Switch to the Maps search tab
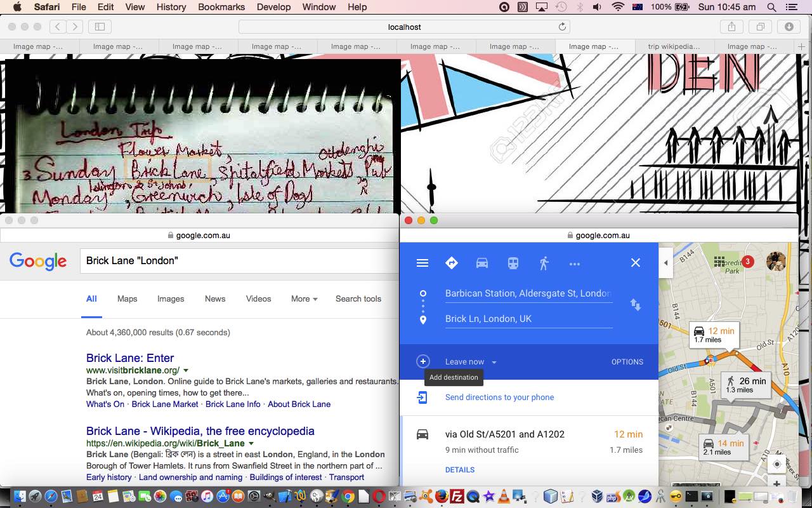The image size is (812, 508). point(127,299)
